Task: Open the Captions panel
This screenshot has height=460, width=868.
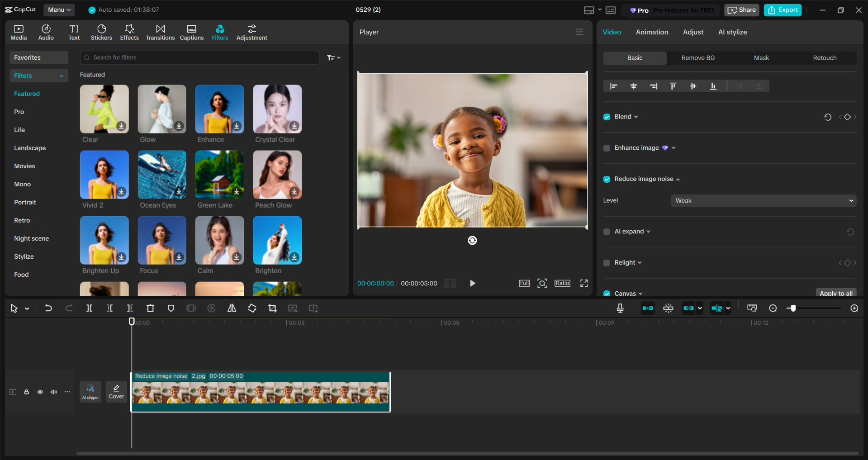Action: click(191, 32)
